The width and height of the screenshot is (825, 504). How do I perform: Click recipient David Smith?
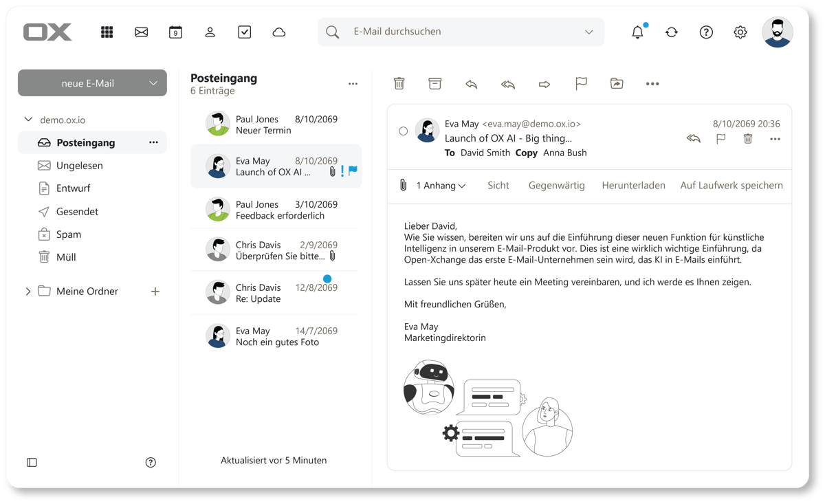[x=485, y=153]
